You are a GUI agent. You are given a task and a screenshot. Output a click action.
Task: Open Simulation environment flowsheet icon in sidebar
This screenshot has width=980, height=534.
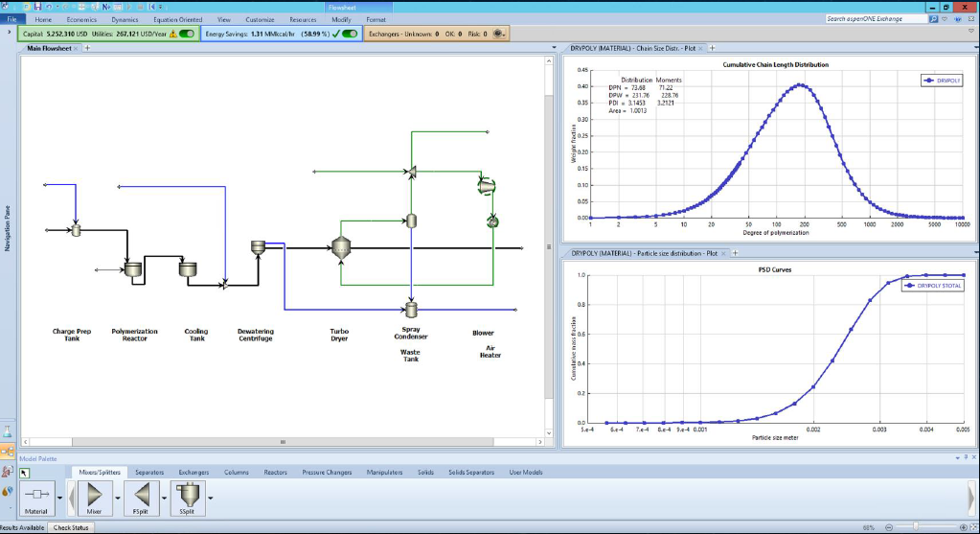8,451
